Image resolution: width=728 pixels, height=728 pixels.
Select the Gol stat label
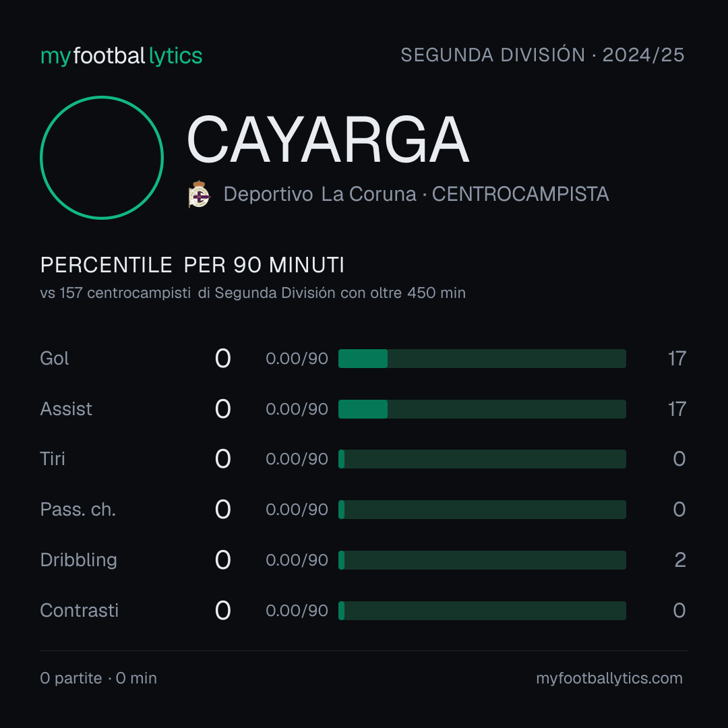(x=55, y=359)
